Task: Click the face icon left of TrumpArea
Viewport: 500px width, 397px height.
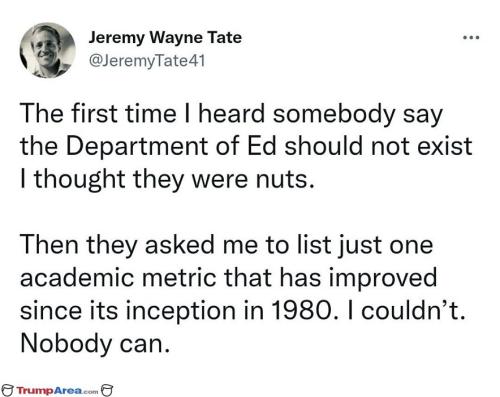Action: pyautogui.click(x=7, y=390)
